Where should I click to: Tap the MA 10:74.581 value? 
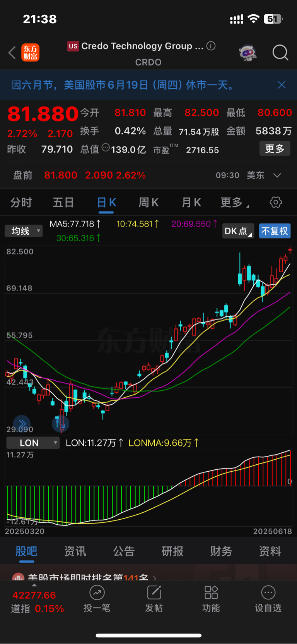point(138,224)
